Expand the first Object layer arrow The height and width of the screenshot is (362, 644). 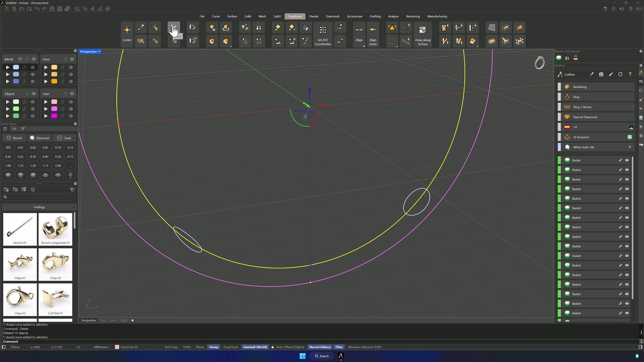pos(8,102)
